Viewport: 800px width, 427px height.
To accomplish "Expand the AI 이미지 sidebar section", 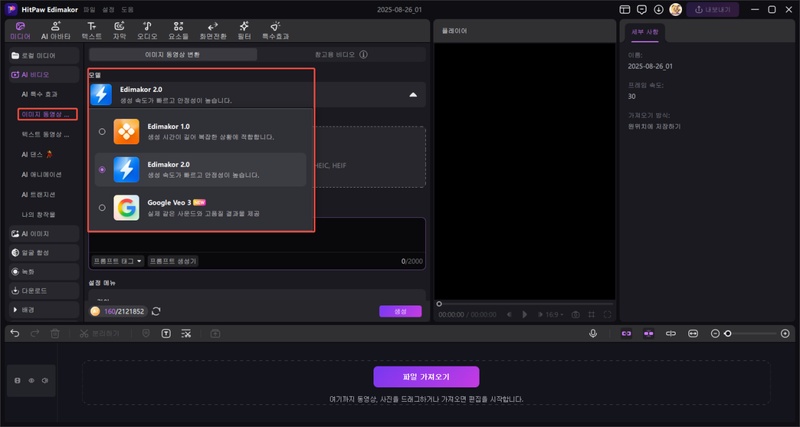I will click(x=44, y=234).
